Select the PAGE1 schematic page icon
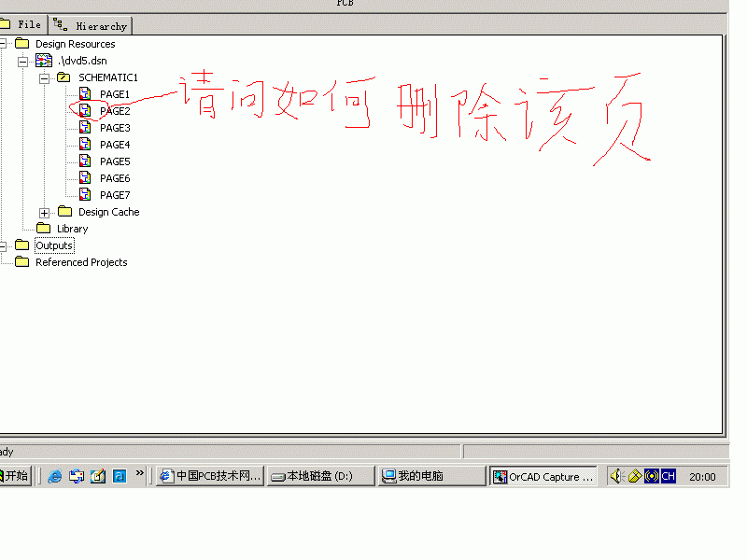 click(x=85, y=94)
